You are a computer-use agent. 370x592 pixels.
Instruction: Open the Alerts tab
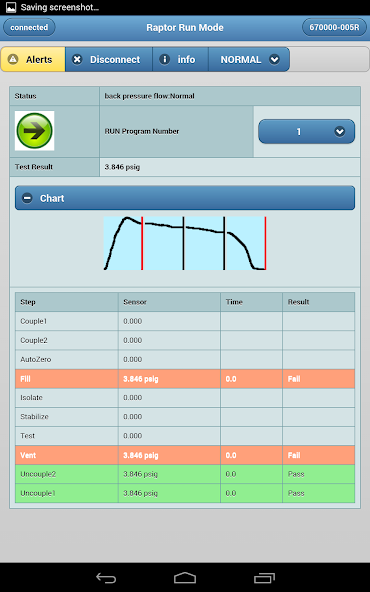point(33,59)
